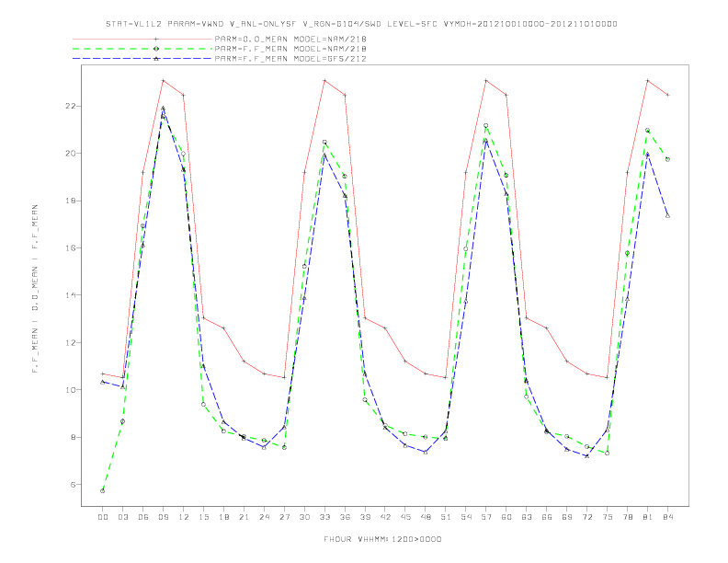Image resolution: width=728 pixels, height=563 pixels.
Task: Click x-axis tick label 09
Action: point(163,517)
